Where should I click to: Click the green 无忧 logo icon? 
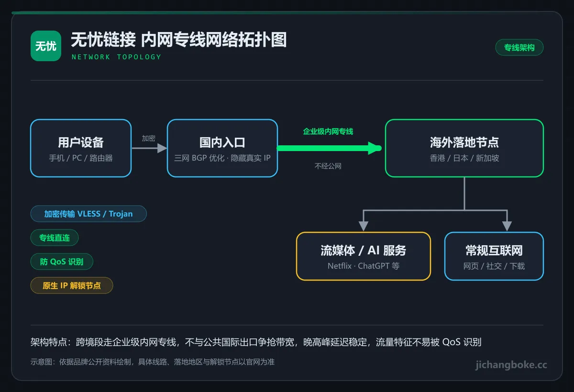pos(46,46)
